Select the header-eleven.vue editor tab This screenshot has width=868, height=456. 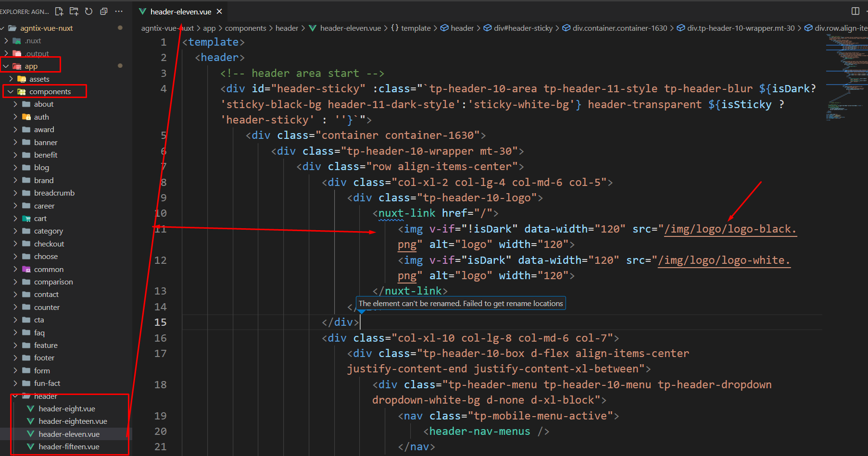click(180, 12)
